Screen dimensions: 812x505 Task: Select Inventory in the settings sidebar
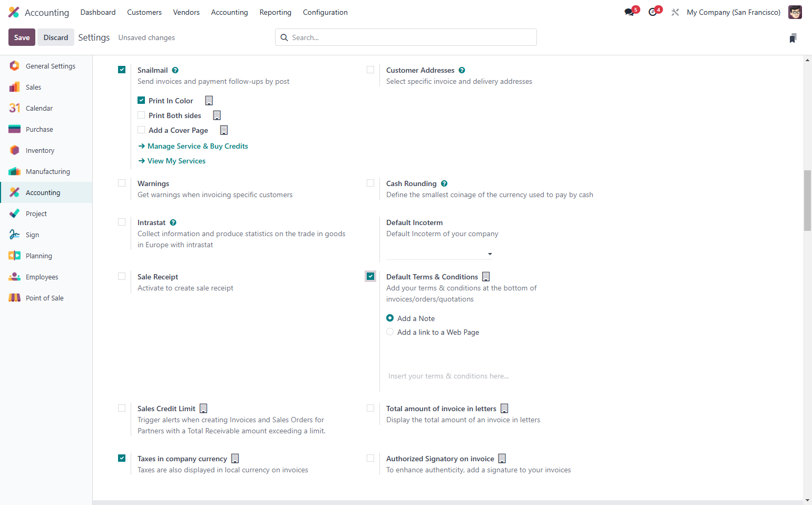click(x=46, y=150)
